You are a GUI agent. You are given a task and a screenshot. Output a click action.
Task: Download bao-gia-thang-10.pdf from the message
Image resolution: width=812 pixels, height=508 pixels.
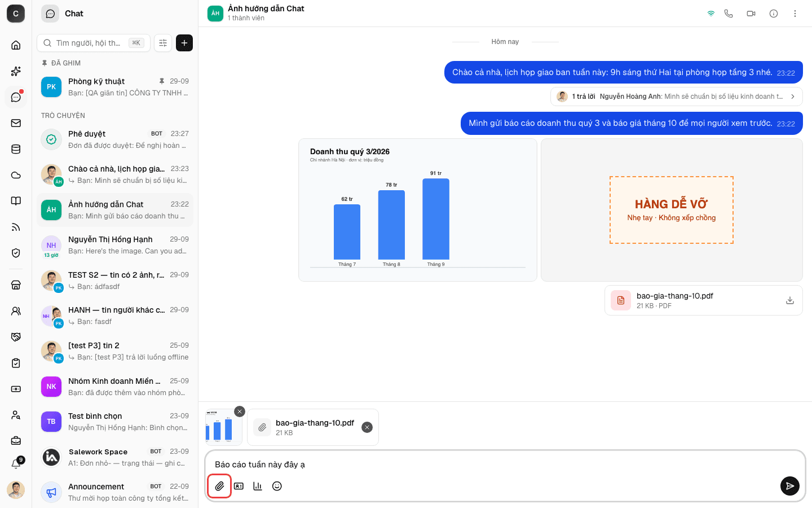[x=790, y=301]
